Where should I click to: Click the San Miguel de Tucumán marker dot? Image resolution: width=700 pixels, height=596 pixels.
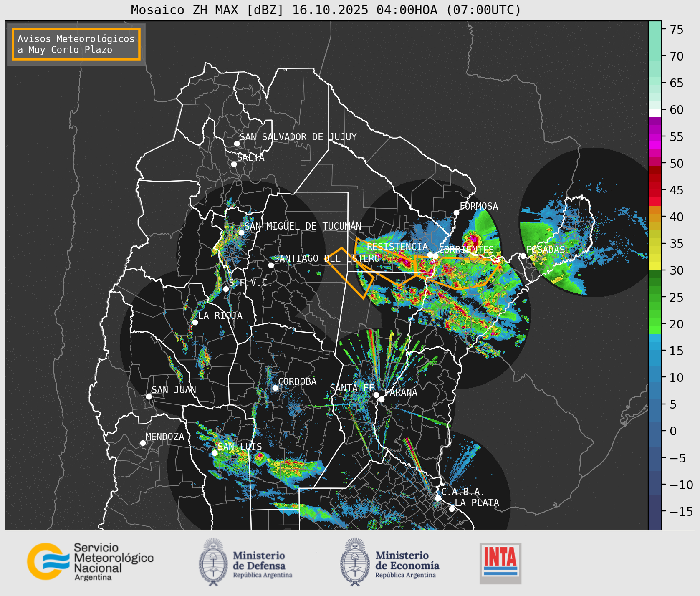[241, 232]
